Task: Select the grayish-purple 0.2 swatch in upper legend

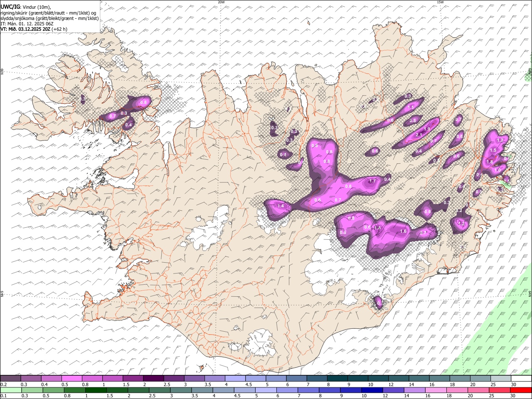Action: coord(10,379)
